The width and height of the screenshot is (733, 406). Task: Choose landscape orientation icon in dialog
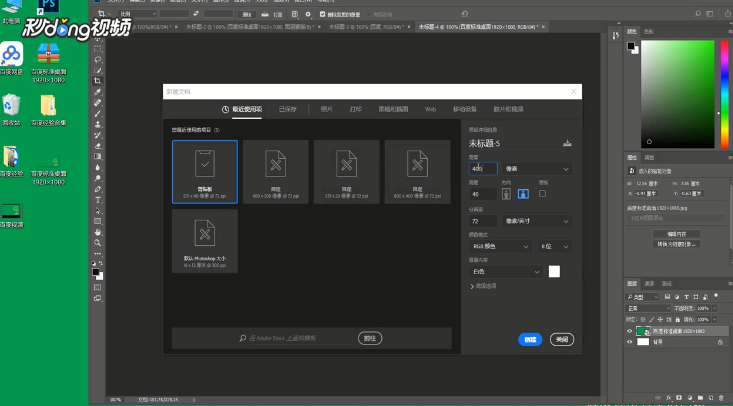pos(523,194)
